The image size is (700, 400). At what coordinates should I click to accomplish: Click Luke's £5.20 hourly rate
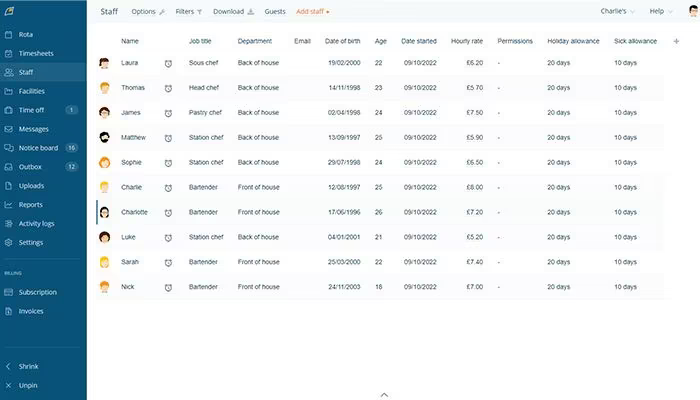point(475,237)
